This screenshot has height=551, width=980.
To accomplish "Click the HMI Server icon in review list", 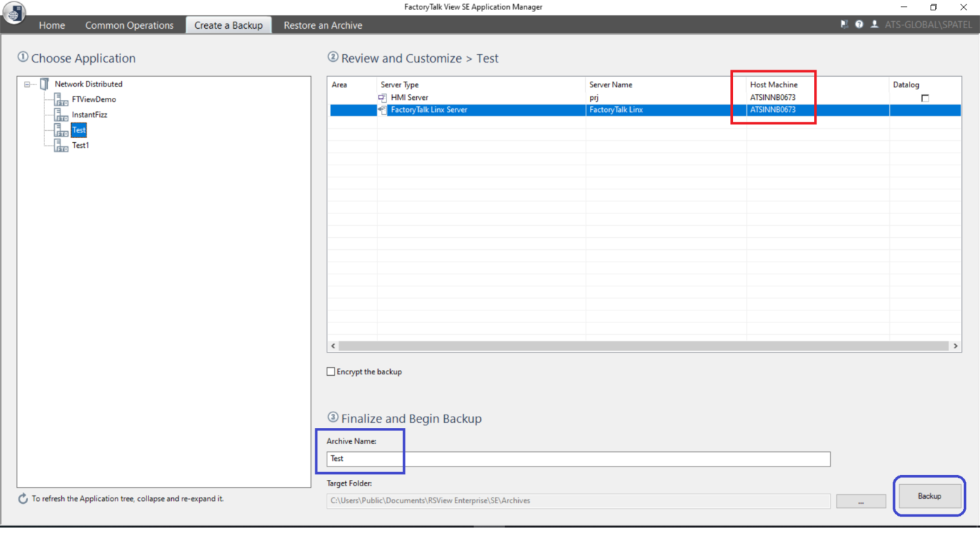I will tap(383, 97).
